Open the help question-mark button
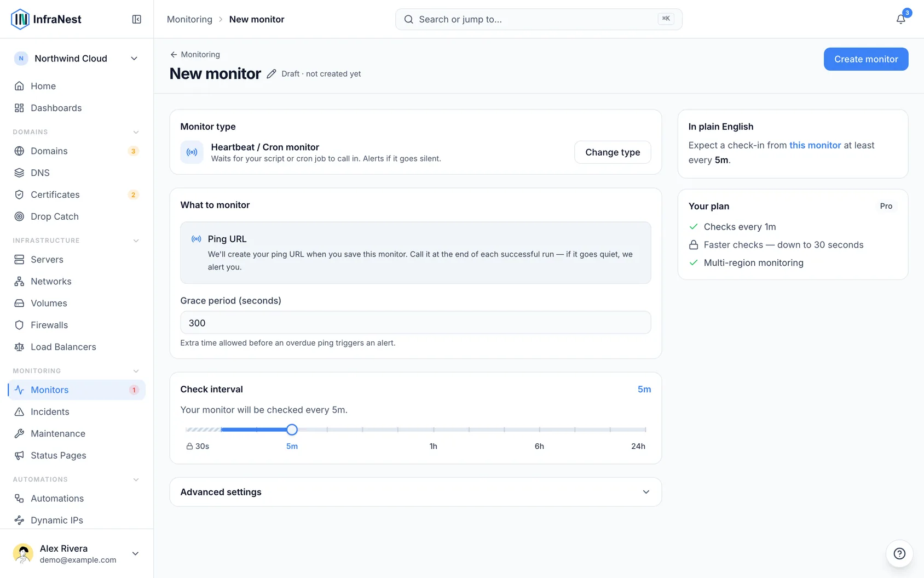924x578 pixels. [899, 553]
